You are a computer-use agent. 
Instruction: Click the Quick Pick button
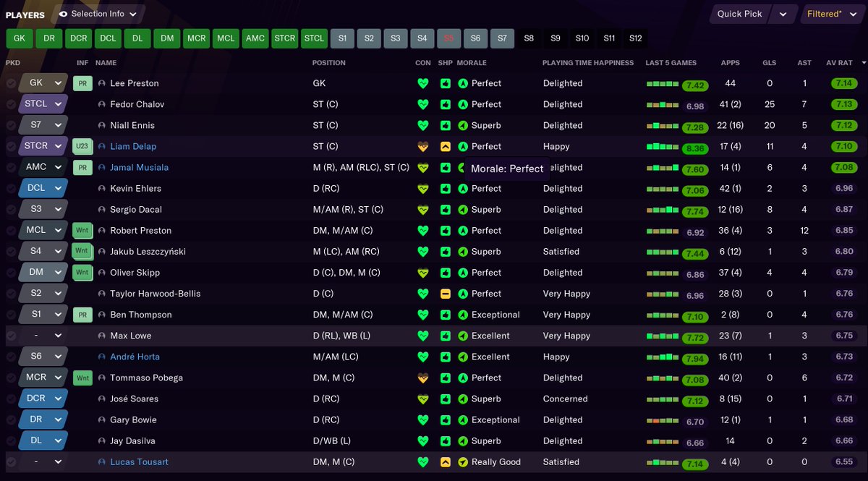tap(739, 13)
